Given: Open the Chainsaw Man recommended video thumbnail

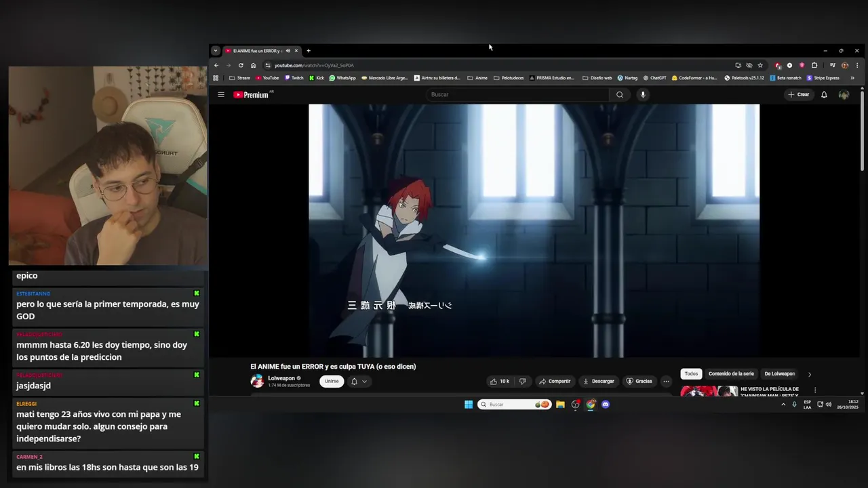Looking at the screenshot, I should pyautogui.click(x=709, y=391).
